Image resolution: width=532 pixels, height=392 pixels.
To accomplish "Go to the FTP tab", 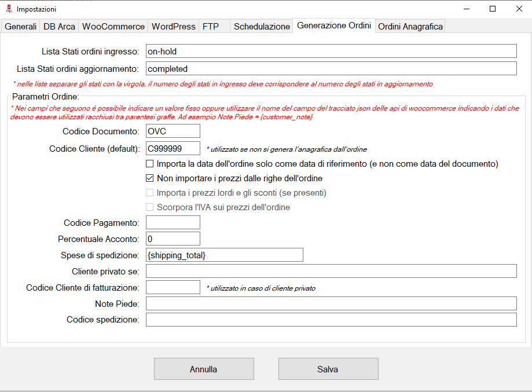I will [210, 27].
